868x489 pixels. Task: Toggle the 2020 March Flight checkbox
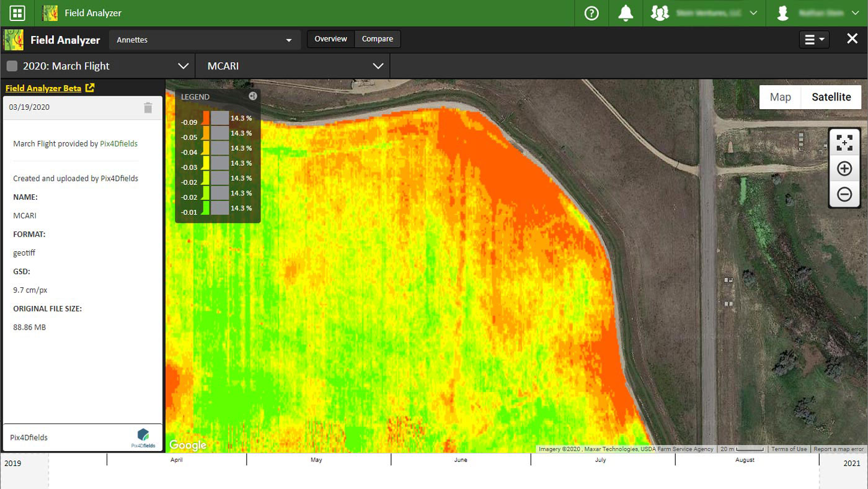pos(12,66)
